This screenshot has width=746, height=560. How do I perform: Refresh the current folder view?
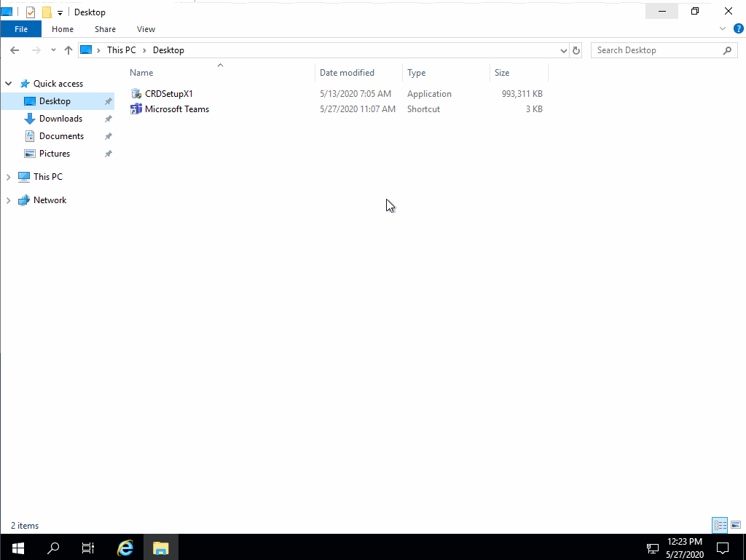576,50
